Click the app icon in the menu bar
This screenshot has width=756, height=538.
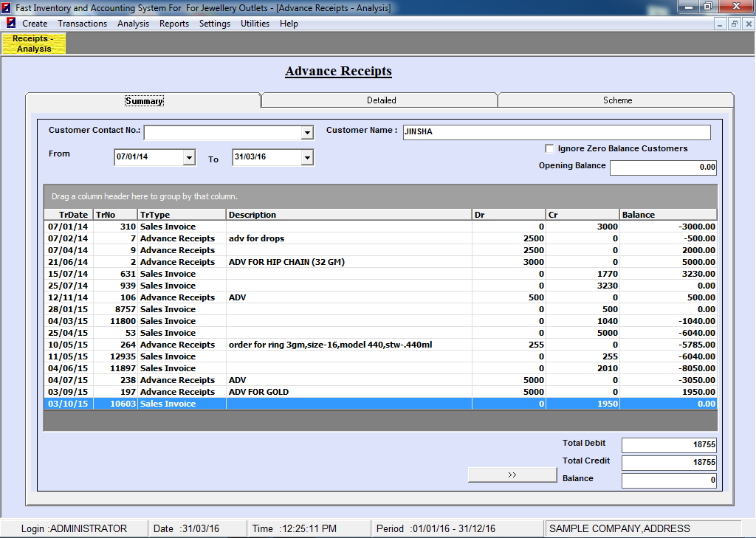[x=11, y=24]
